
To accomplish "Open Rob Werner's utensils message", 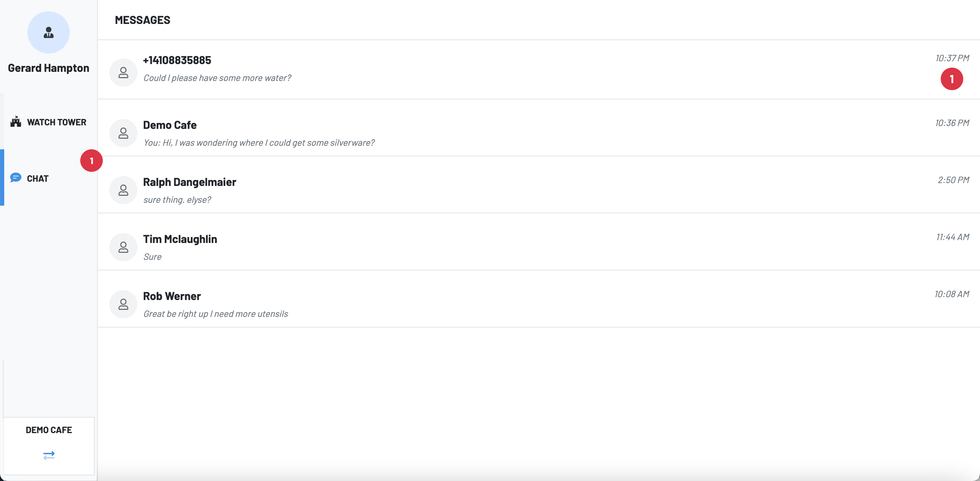I will [539, 299].
